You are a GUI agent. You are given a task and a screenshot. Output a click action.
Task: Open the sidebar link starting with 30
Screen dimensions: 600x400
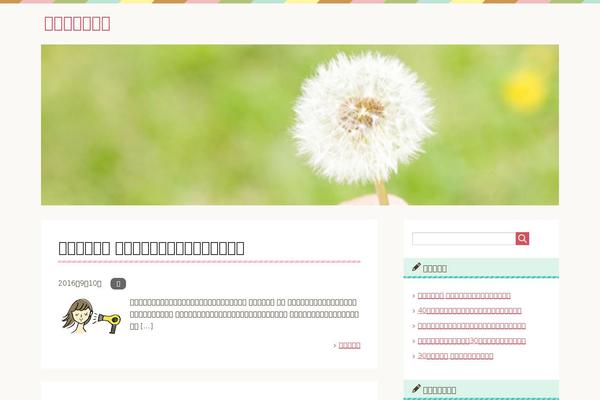tap(455, 356)
